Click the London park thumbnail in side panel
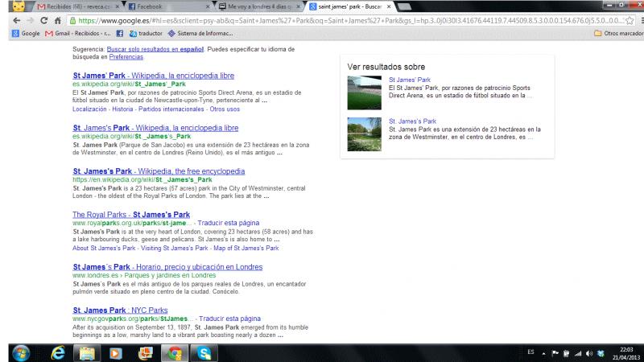The image size is (644, 362). point(365,134)
